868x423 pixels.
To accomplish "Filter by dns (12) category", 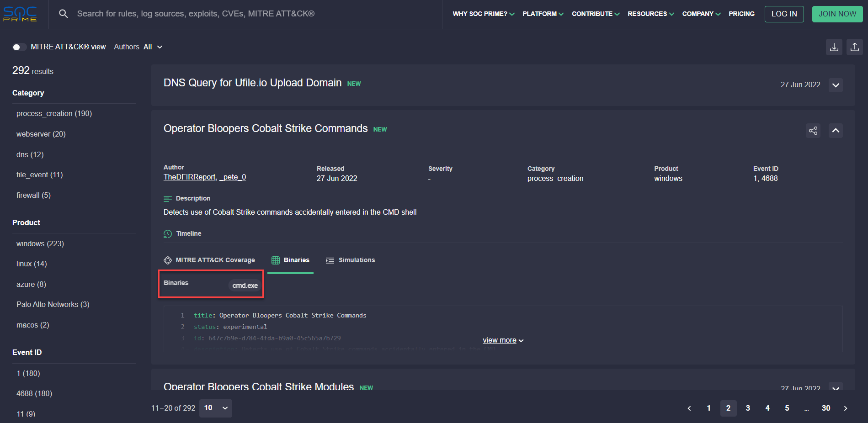I will point(30,155).
